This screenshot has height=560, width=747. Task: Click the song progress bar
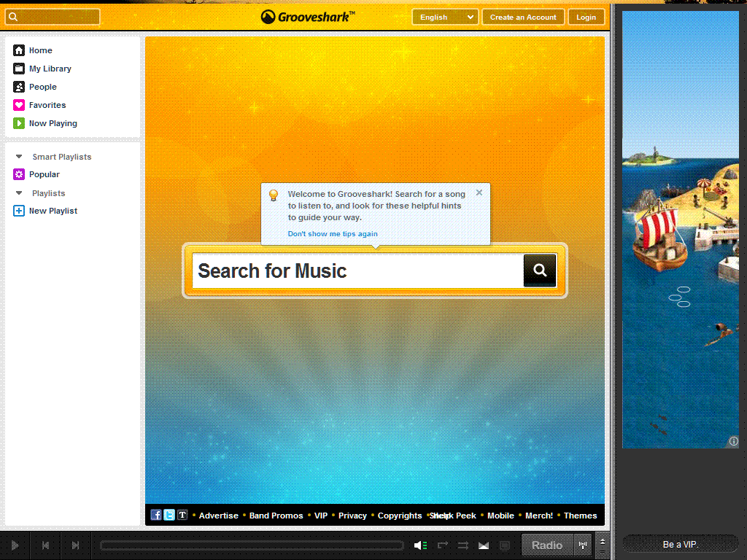pos(252,545)
